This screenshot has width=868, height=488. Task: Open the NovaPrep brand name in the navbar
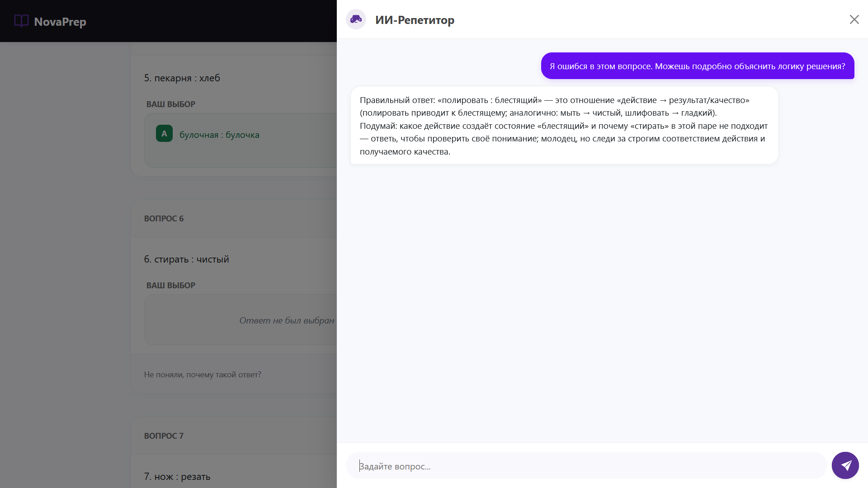pyautogui.click(x=60, y=22)
